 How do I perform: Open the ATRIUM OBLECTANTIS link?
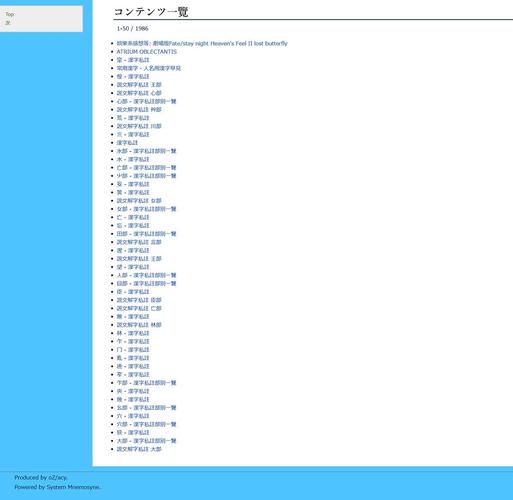pyautogui.click(x=146, y=52)
